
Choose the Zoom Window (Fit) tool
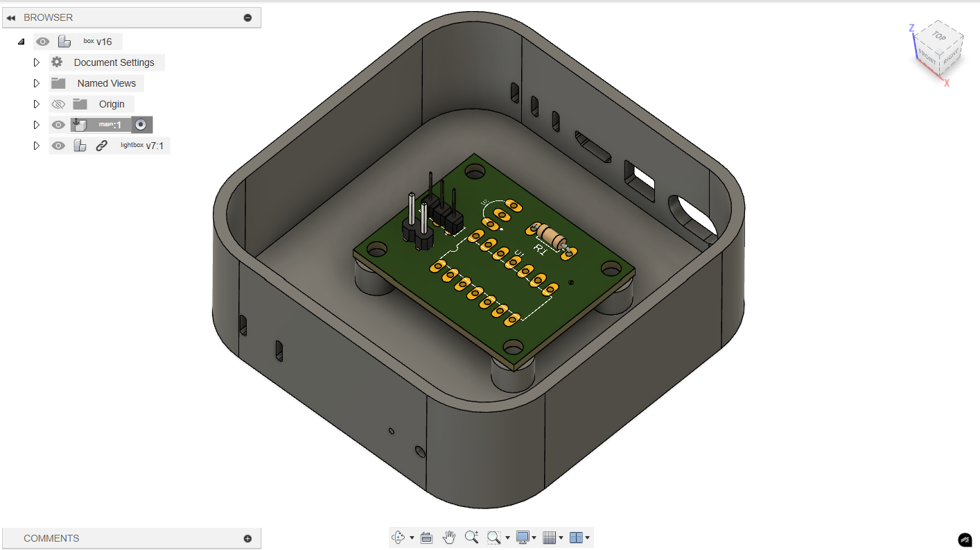[x=494, y=538]
